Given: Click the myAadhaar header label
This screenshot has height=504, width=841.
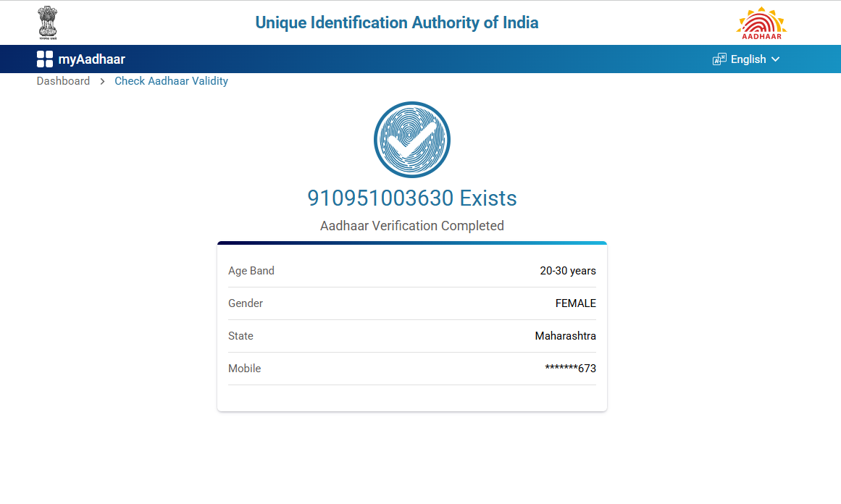Looking at the screenshot, I should [x=91, y=59].
